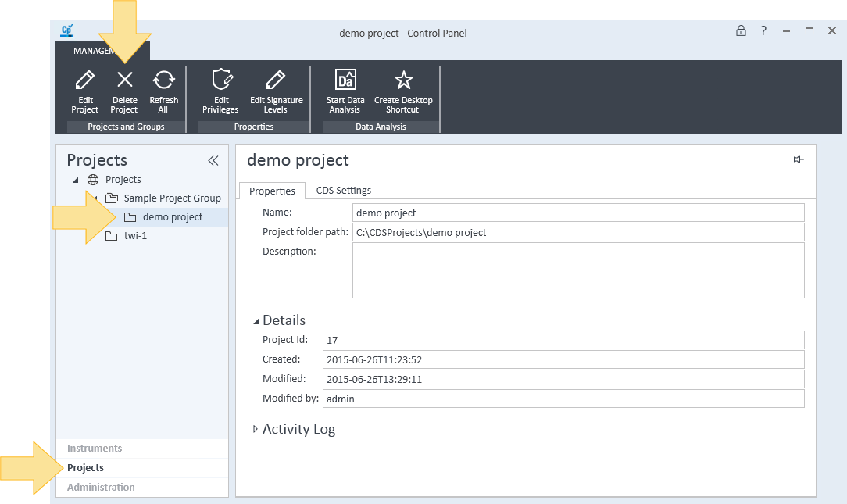Collapse the Projects panel with the double chevron
This screenshot has width=847, height=504.
click(x=213, y=160)
